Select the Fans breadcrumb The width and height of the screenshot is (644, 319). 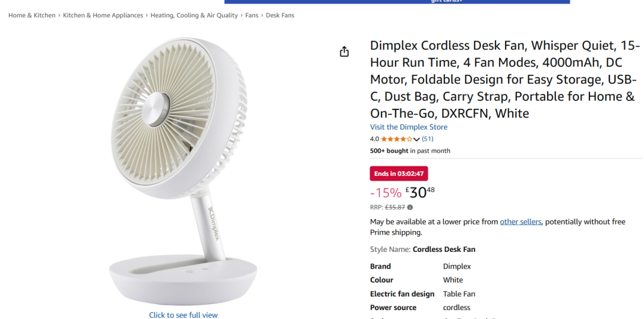(x=252, y=15)
